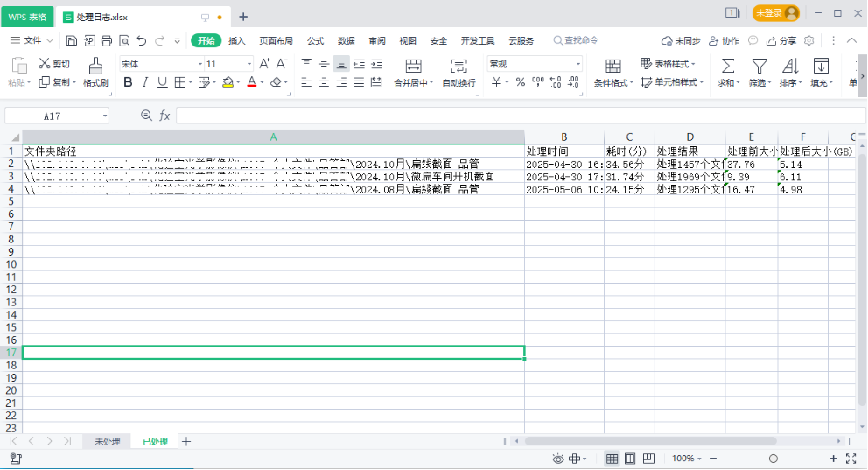Viewport: 868px width, 470px height.
Task: Open 粘贴 paste dropdown
Action: tap(19, 82)
